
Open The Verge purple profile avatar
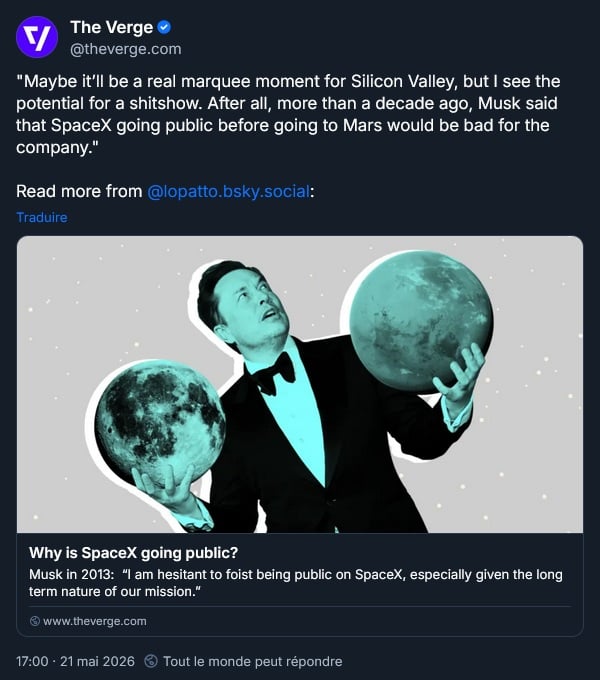pos(37,37)
